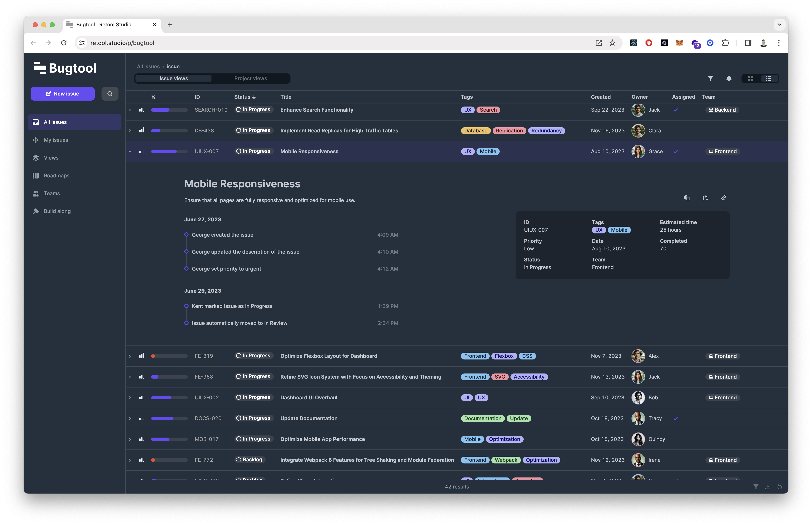Screen dimensions: 812x525
Task: Switch to the Project views tab
Action: pyautogui.click(x=250, y=78)
